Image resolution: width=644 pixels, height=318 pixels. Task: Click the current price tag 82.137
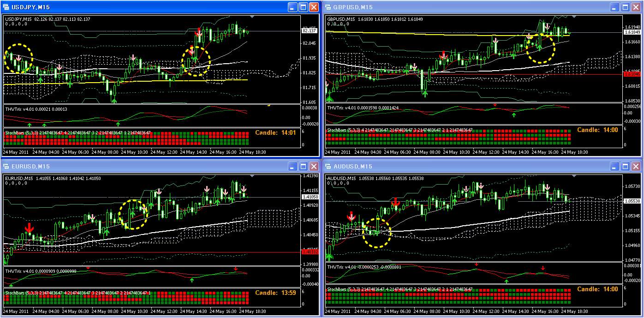click(x=309, y=31)
